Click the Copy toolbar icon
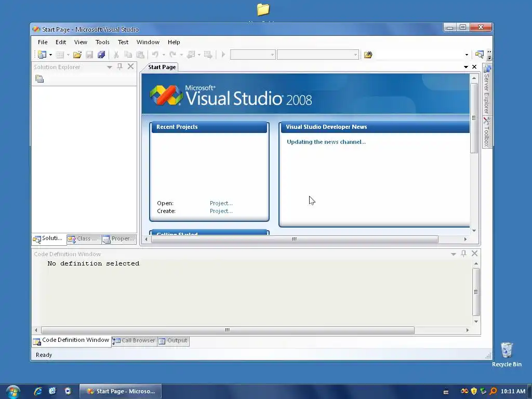Viewport: 532px width, 399px height. point(128,54)
